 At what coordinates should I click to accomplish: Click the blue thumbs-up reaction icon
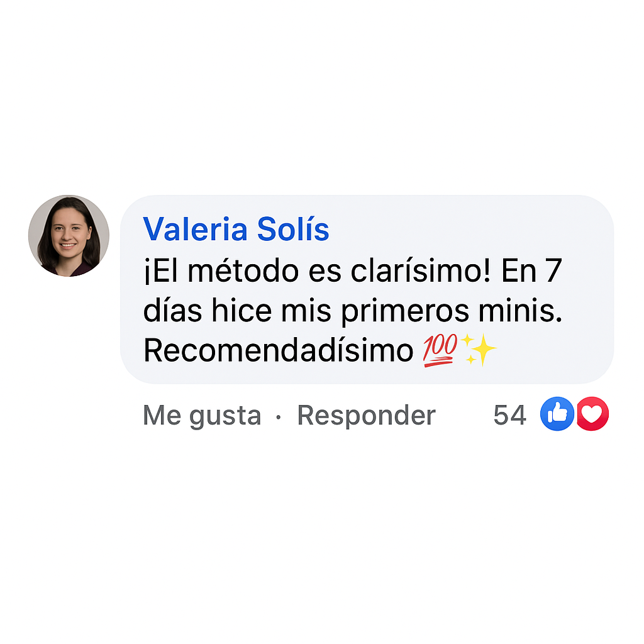coord(557,414)
